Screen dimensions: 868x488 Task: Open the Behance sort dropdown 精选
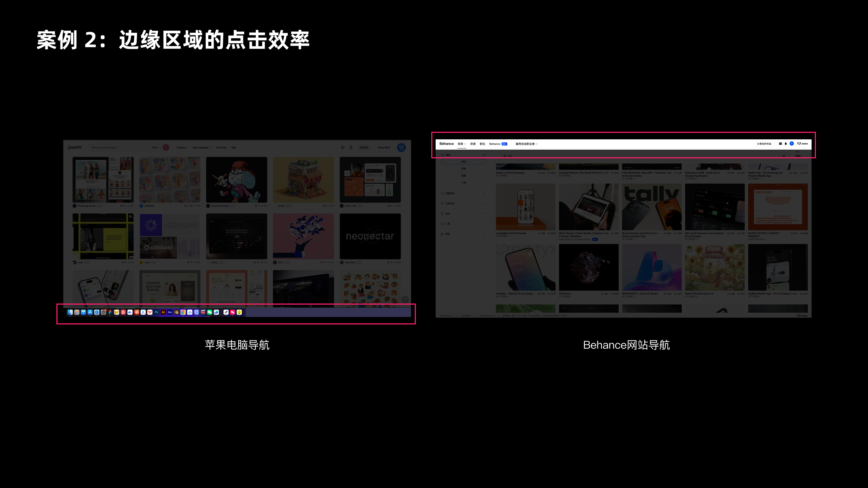pyautogui.click(x=799, y=156)
